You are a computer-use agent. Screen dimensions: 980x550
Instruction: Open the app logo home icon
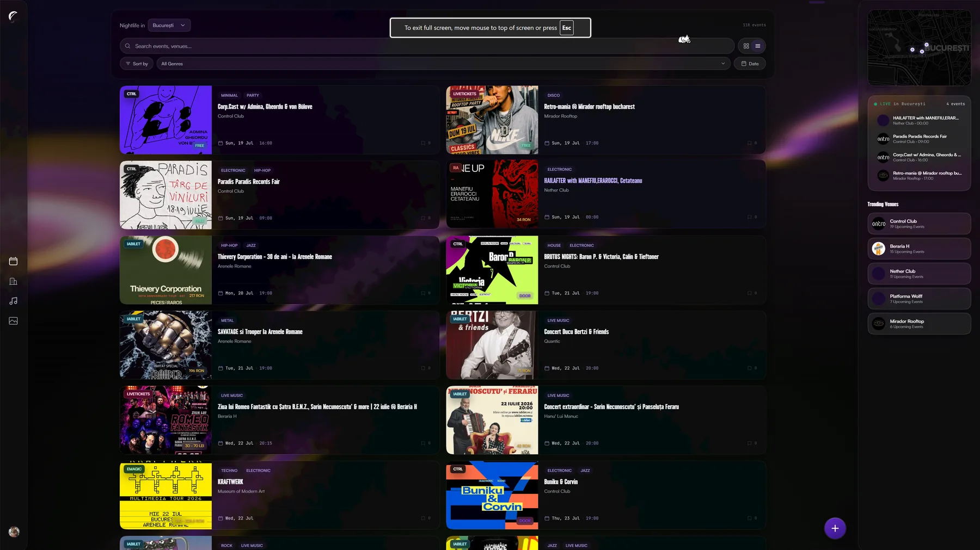(x=13, y=16)
